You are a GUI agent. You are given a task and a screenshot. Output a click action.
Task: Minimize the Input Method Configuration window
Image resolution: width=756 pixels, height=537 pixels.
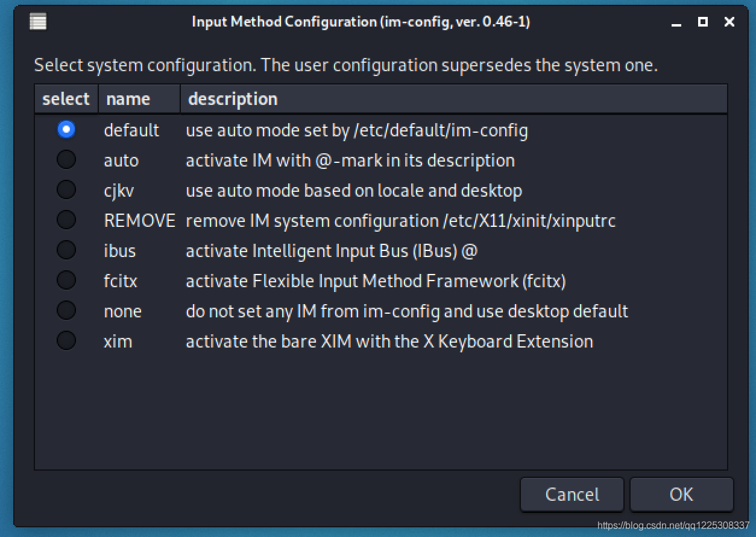tap(676, 22)
